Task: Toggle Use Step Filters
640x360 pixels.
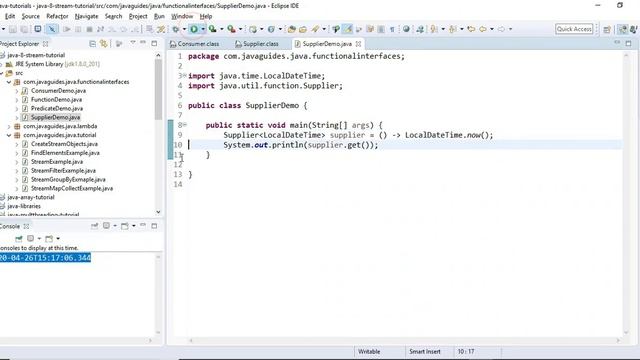Action: [x=161, y=29]
